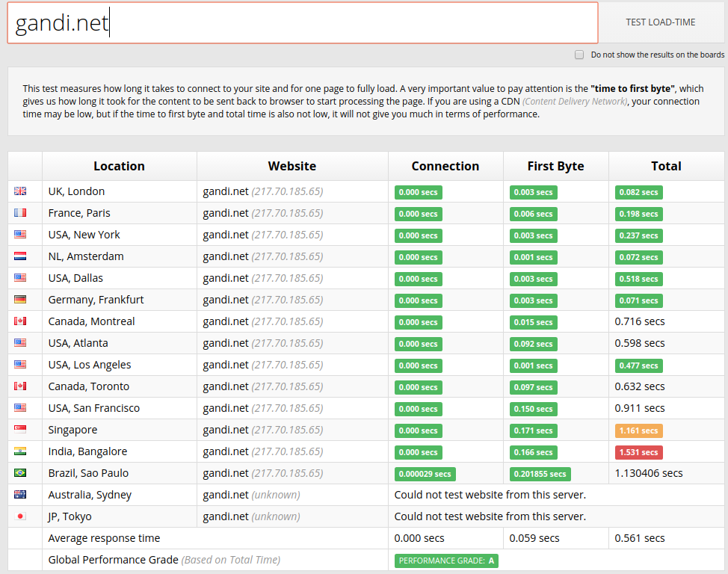Select the PERFORMANCE GRADE: A badge

click(446, 561)
